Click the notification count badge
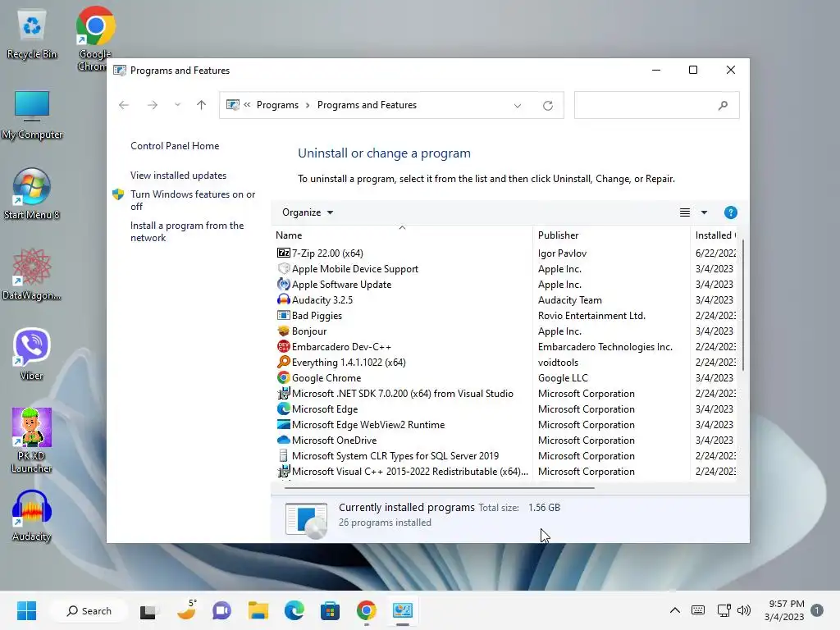 (817, 610)
